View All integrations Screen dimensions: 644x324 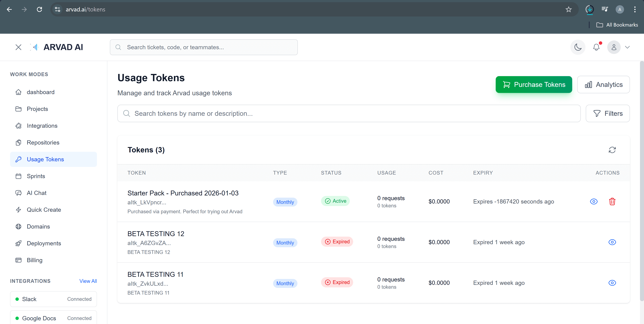click(x=88, y=281)
